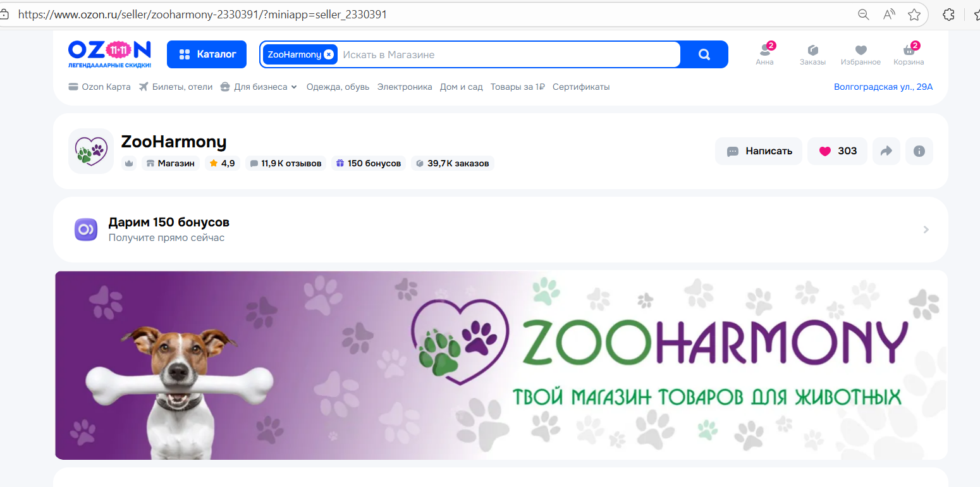Toggle favorite star in the address bar

click(x=914, y=14)
